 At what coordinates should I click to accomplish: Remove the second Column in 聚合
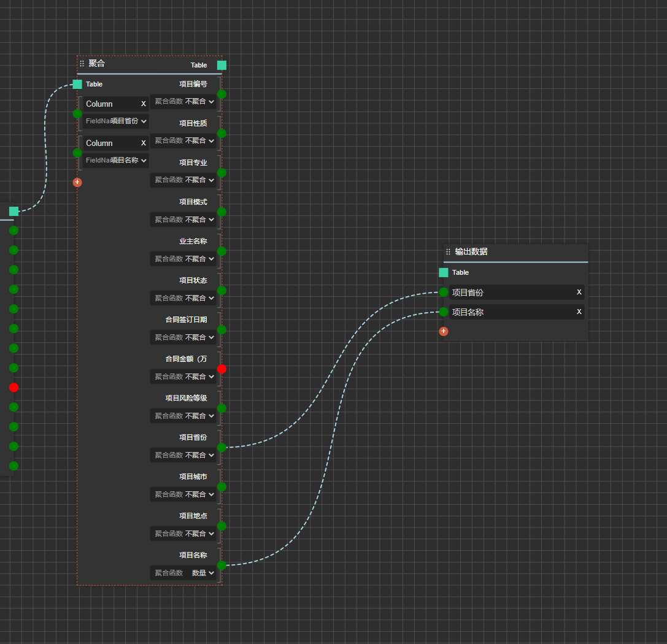[x=144, y=143]
